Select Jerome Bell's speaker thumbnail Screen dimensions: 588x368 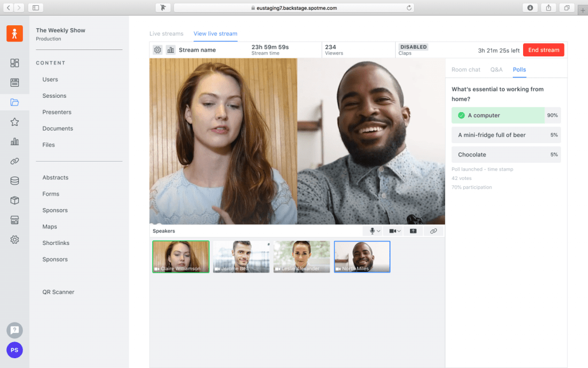coord(241,256)
